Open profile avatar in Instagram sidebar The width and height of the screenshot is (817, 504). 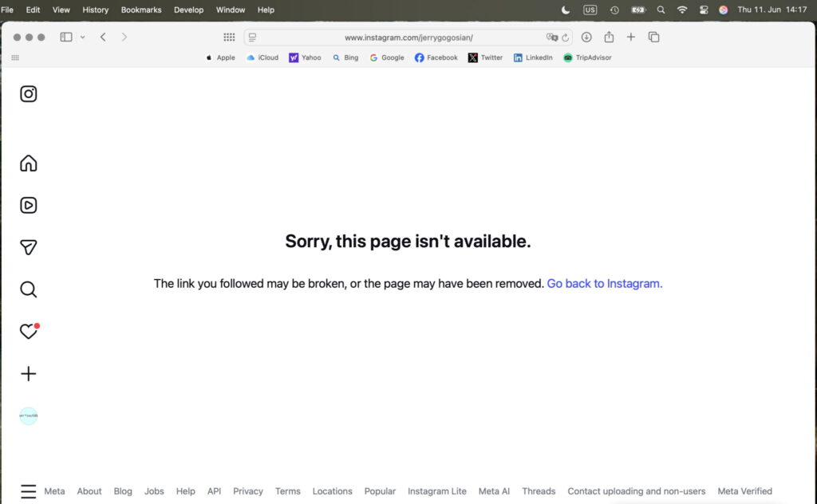point(29,415)
